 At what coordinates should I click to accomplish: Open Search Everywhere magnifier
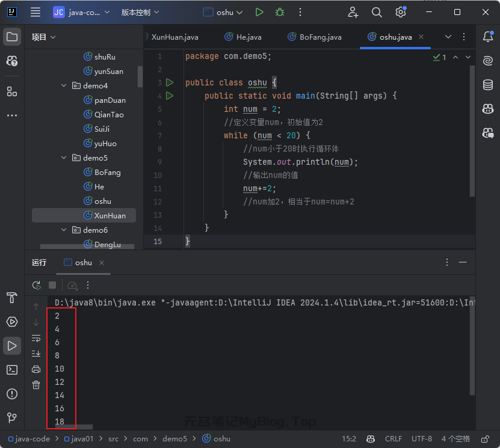[377, 12]
